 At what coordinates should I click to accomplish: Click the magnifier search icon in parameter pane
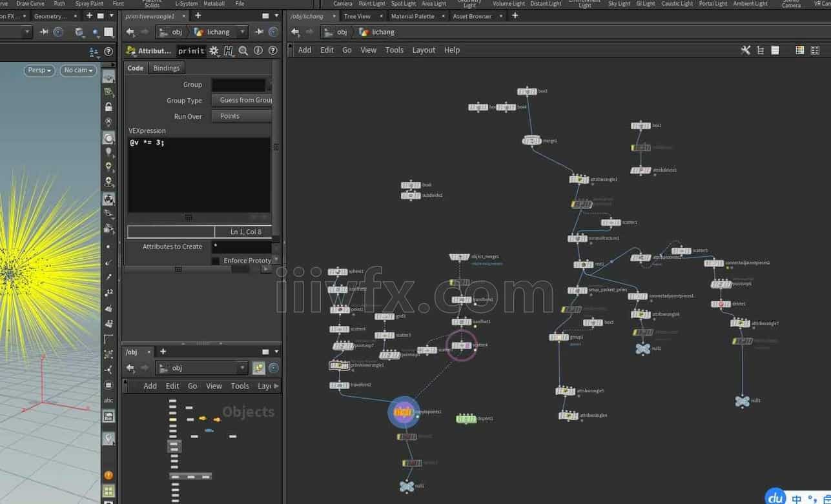point(243,50)
